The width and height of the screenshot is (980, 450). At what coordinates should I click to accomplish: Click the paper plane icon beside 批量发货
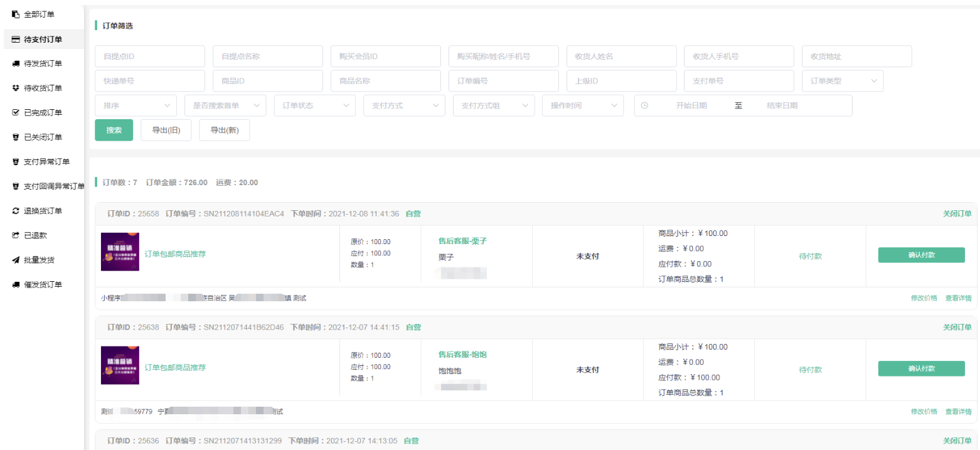tap(16, 260)
